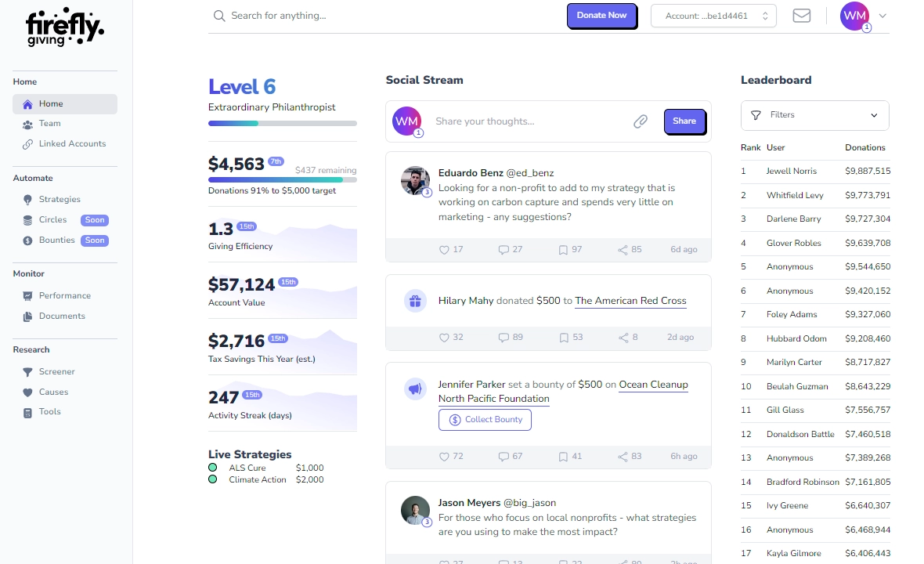Switch to the Team section in the sidebar

50,123
